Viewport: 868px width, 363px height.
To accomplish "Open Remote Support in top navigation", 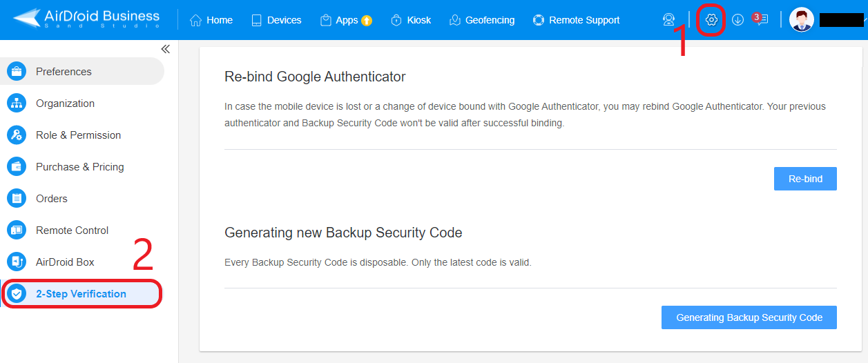I will [x=577, y=20].
